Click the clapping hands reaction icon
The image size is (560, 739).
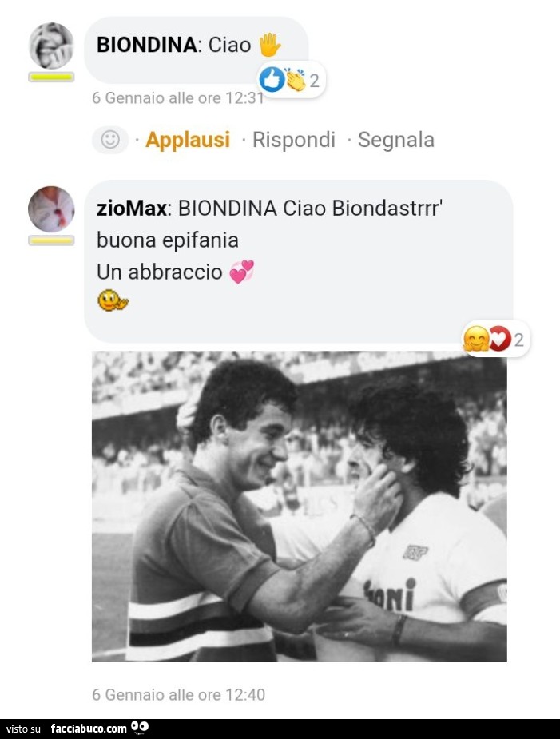(x=294, y=80)
